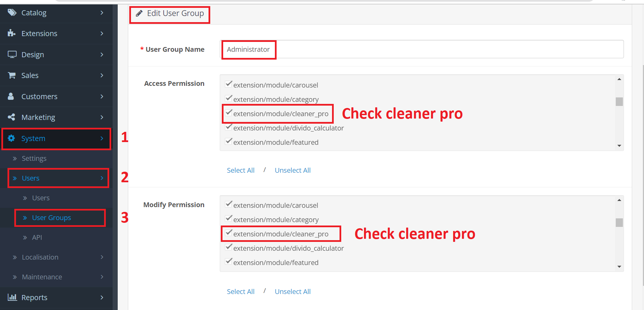This screenshot has height=310, width=644.
Task: Open User Groups in the sidebar
Action: [x=51, y=218]
